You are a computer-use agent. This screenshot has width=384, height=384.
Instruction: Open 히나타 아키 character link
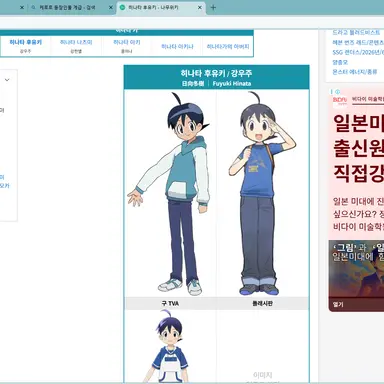(127, 42)
